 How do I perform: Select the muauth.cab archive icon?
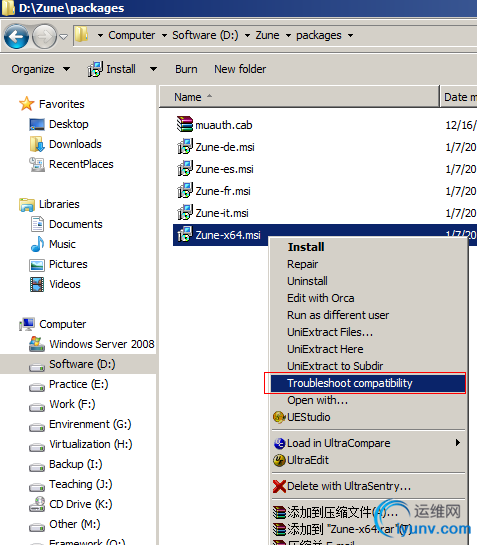click(x=185, y=124)
